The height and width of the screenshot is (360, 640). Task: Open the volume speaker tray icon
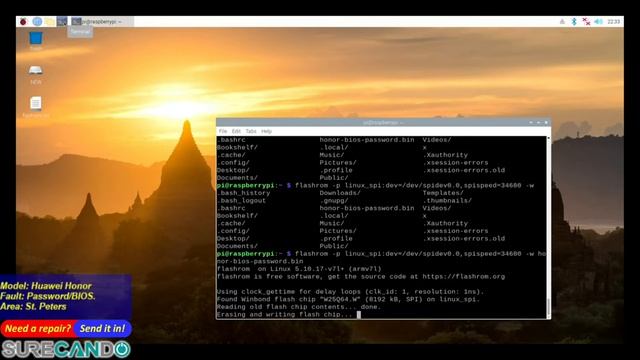click(598, 22)
